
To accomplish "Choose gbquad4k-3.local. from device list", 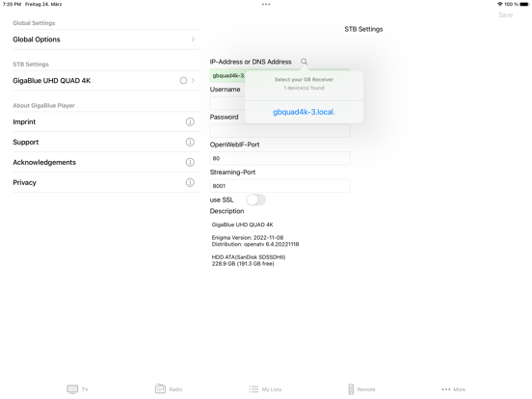I will coord(304,112).
